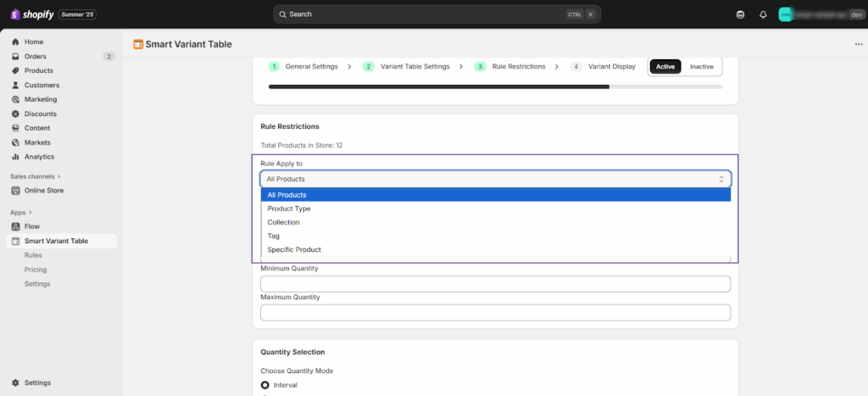
Task: Open Settings gear at sidebar bottom
Action: 15,382
